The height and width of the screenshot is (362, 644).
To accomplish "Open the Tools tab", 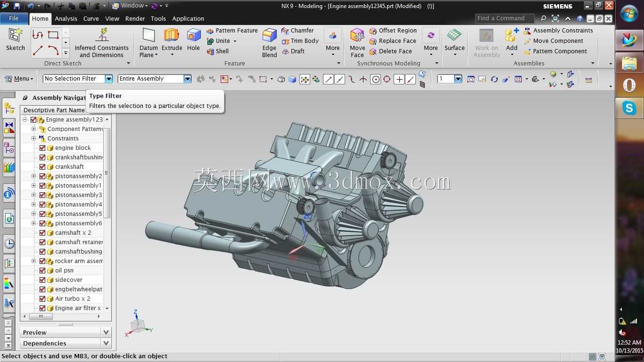I will tap(158, 19).
